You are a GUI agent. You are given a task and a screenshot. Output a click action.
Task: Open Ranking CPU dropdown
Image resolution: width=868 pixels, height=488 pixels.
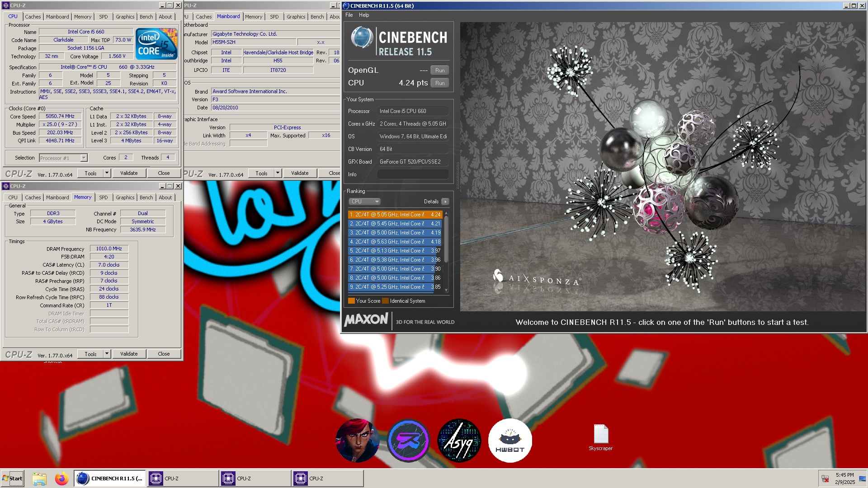coord(364,202)
